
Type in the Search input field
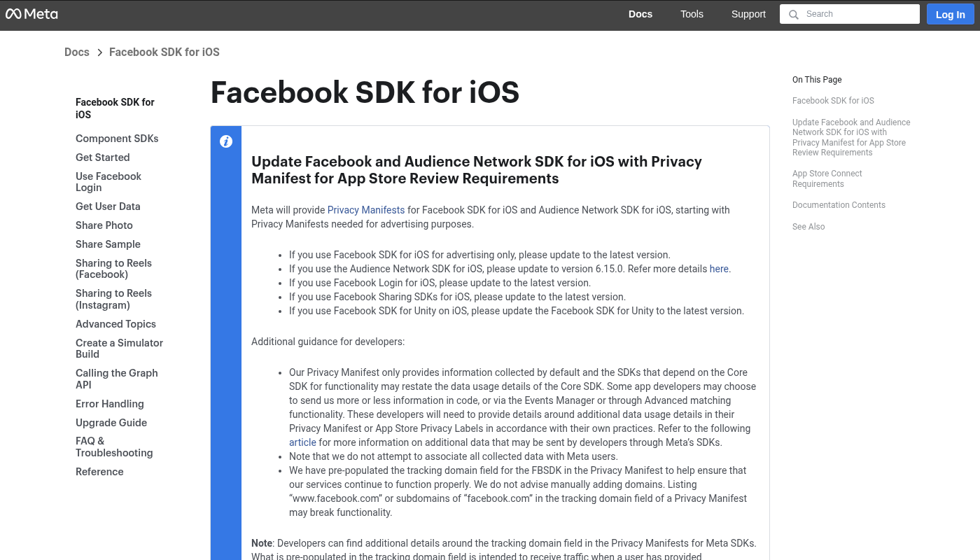[857, 14]
